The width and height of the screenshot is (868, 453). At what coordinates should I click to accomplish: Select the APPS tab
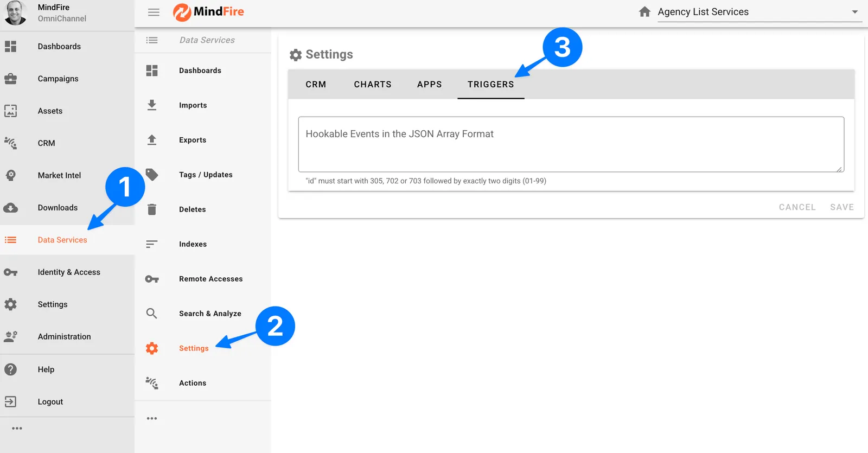click(x=429, y=85)
